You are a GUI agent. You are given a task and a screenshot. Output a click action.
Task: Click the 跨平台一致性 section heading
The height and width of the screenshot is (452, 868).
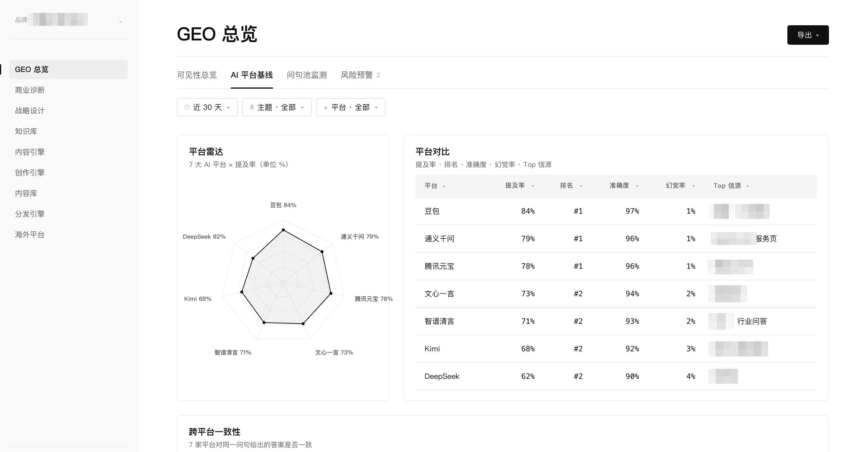pyautogui.click(x=215, y=432)
